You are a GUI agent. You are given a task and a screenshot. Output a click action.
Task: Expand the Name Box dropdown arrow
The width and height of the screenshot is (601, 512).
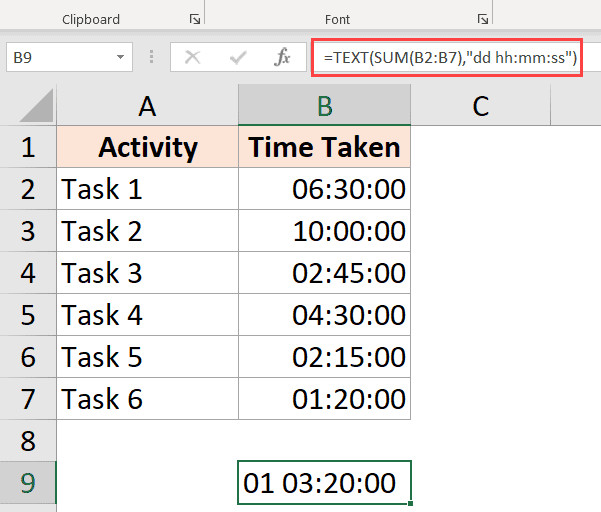(x=120, y=58)
